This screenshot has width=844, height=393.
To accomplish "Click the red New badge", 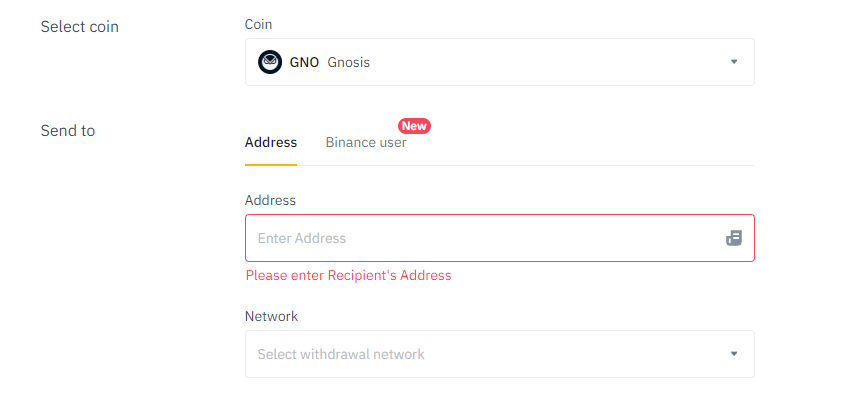I will click(414, 126).
